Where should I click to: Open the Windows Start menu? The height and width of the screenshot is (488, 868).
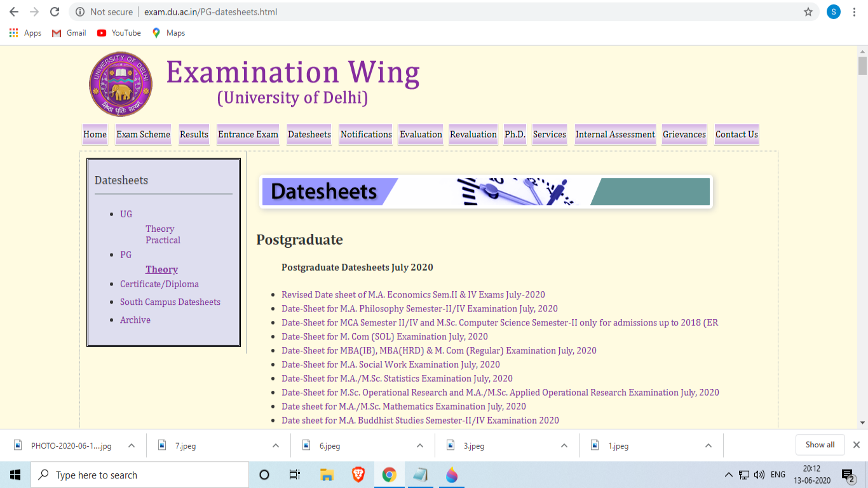pyautogui.click(x=15, y=475)
